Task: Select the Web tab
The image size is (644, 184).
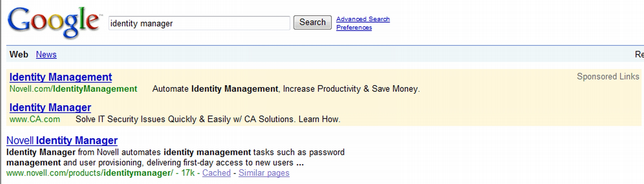Action: pos(19,55)
